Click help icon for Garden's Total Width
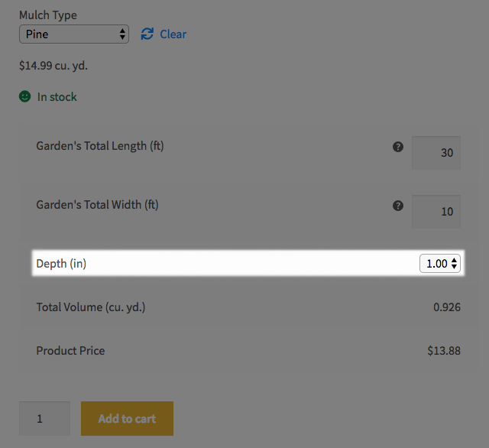The image size is (489, 448). click(397, 206)
